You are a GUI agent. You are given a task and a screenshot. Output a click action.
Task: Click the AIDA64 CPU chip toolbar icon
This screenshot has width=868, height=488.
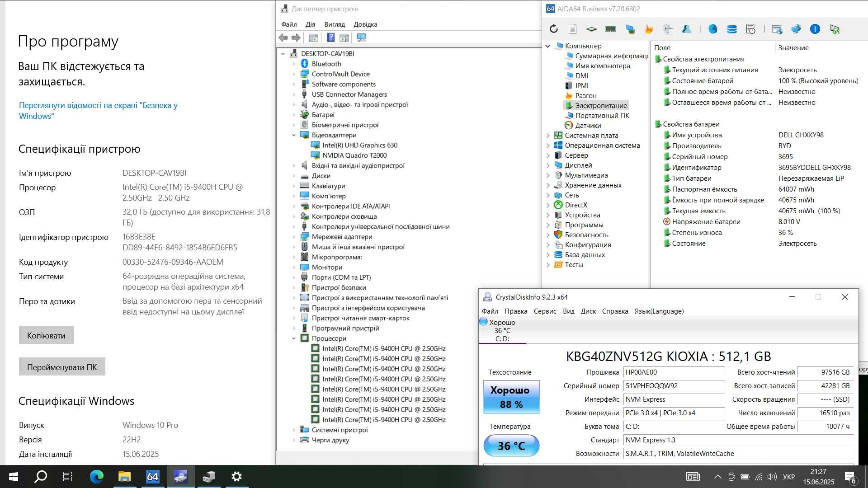[591, 29]
